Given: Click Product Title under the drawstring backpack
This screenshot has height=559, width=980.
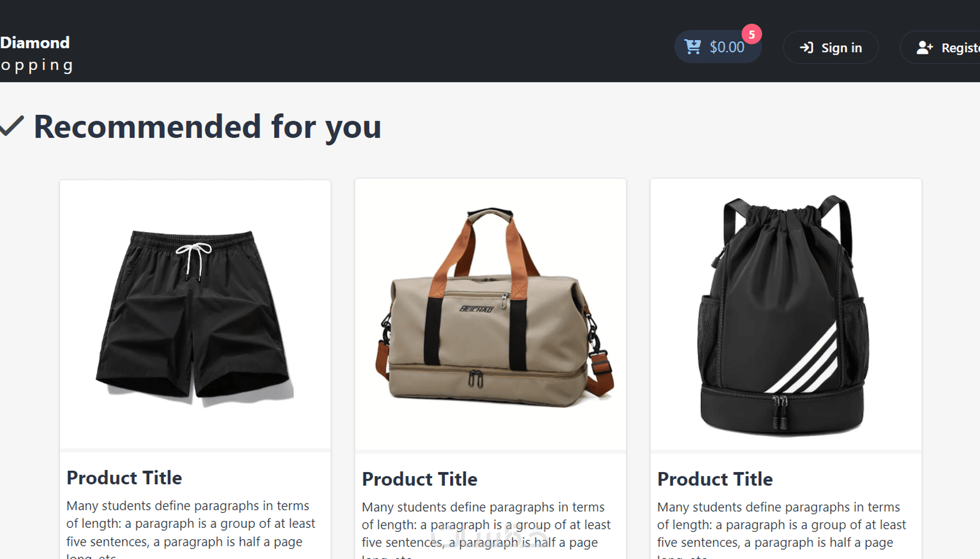Looking at the screenshot, I should [x=715, y=479].
